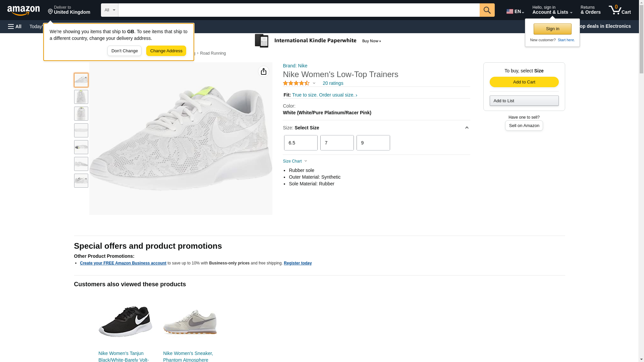Click into the Amazon search field
The width and height of the screenshot is (644, 362).
(x=299, y=10)
